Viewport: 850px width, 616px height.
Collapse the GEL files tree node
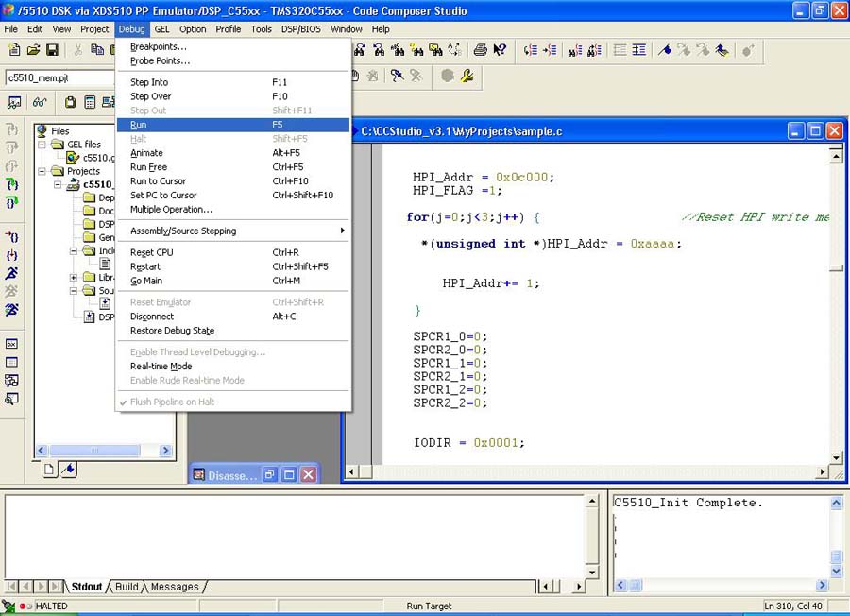[x=42, y=145]
